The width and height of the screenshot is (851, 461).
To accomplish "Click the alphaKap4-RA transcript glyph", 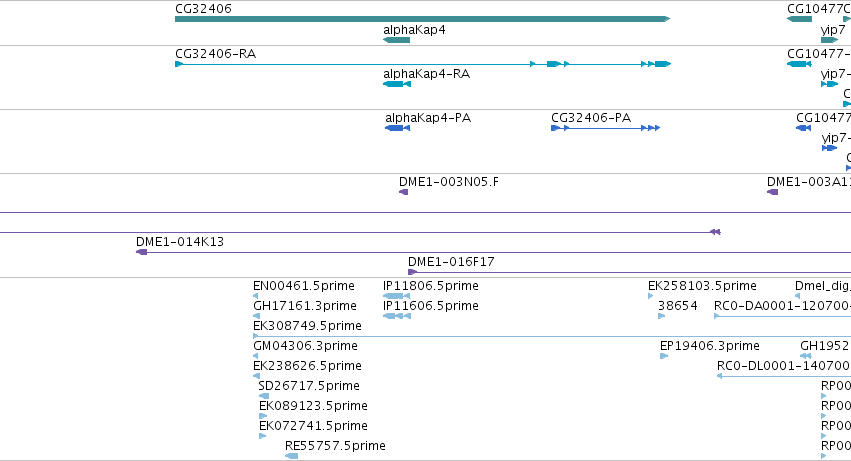I will (x=397, y=84).
